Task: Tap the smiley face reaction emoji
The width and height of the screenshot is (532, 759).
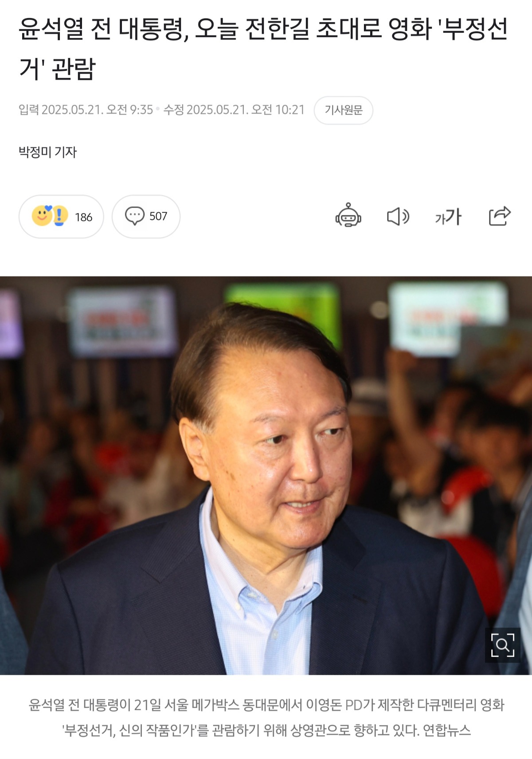Action: click(42, 216)
